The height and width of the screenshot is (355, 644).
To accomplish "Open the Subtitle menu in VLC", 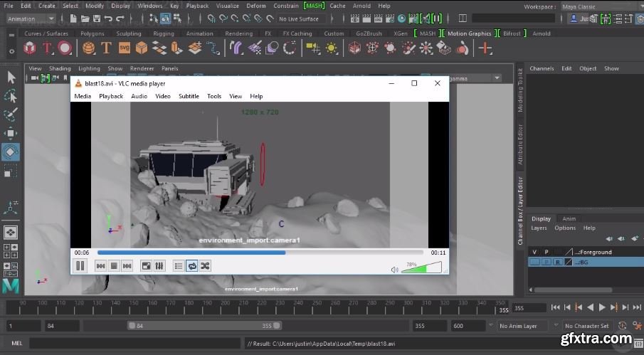I will [189, 96].
